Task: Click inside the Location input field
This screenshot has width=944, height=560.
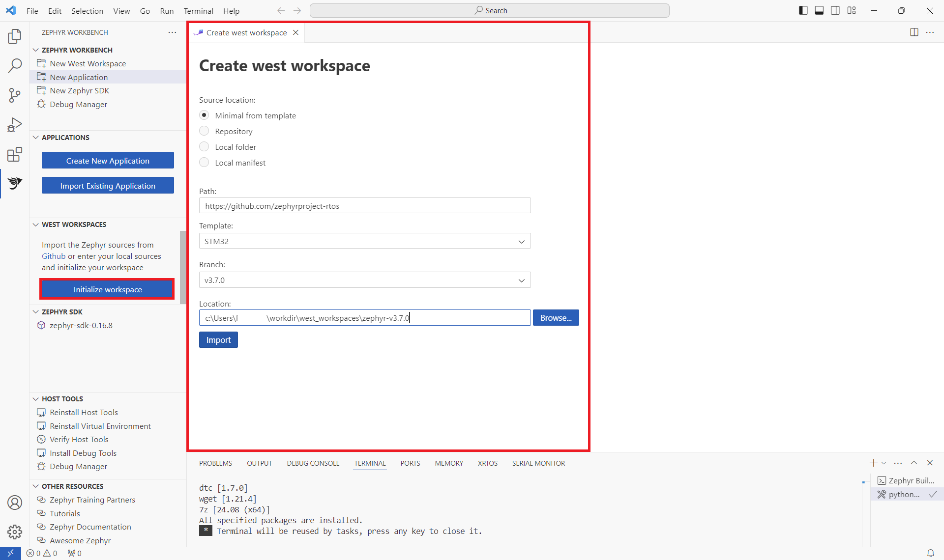Action: click(x=364, y=317)
